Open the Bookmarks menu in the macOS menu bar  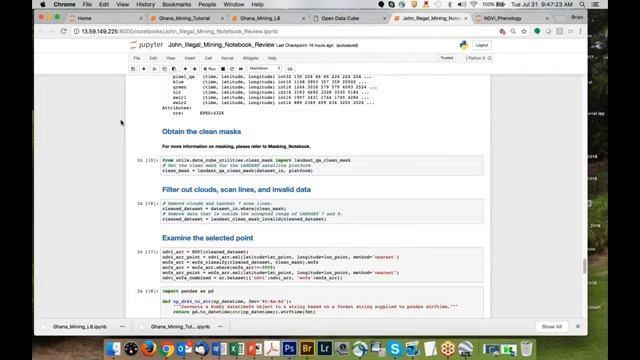pyautogui.click(x=176, y=4)
